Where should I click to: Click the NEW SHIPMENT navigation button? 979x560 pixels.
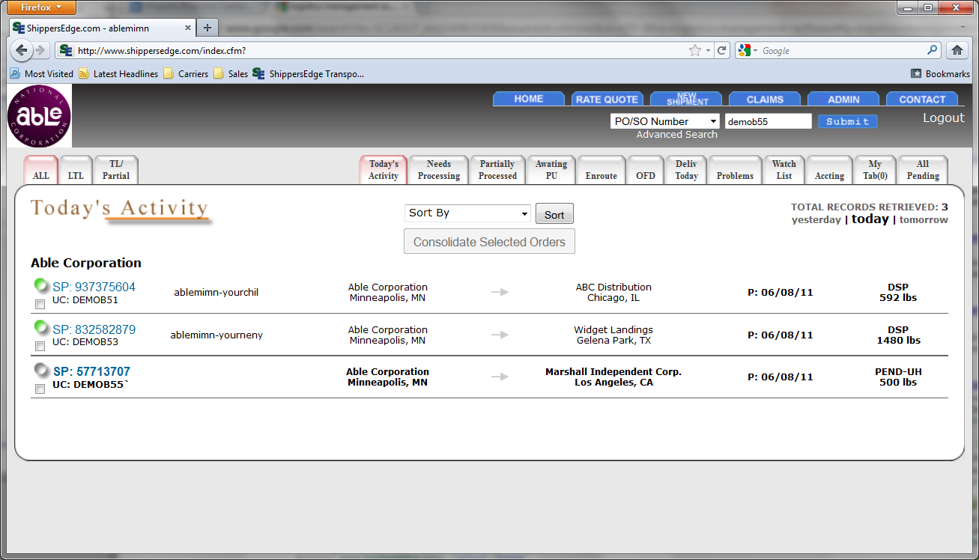(x=686, y=99)
